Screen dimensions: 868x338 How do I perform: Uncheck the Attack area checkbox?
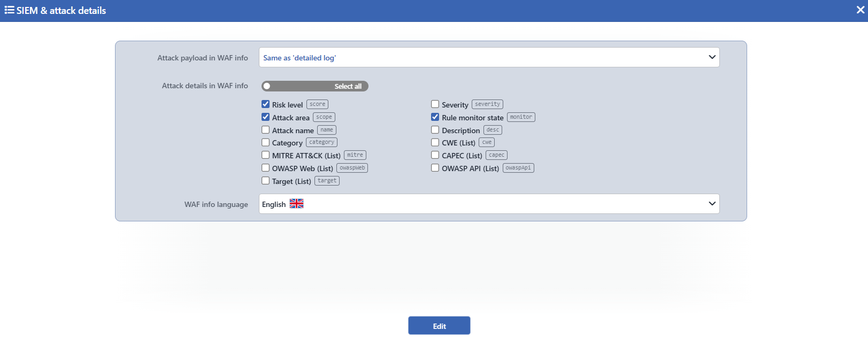tap(265, 117)
